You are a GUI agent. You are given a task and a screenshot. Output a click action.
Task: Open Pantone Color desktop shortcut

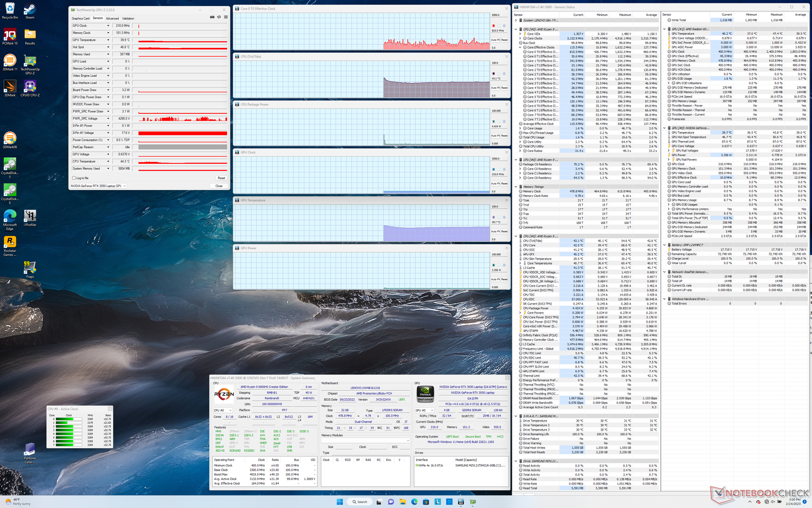[x=30, y=453]
